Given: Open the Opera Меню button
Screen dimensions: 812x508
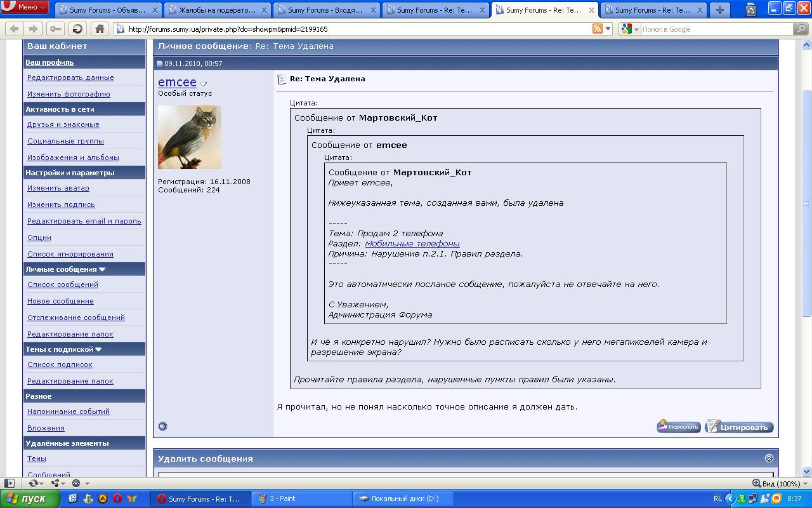Looking at the screenshot, I should tap(25, 7).
